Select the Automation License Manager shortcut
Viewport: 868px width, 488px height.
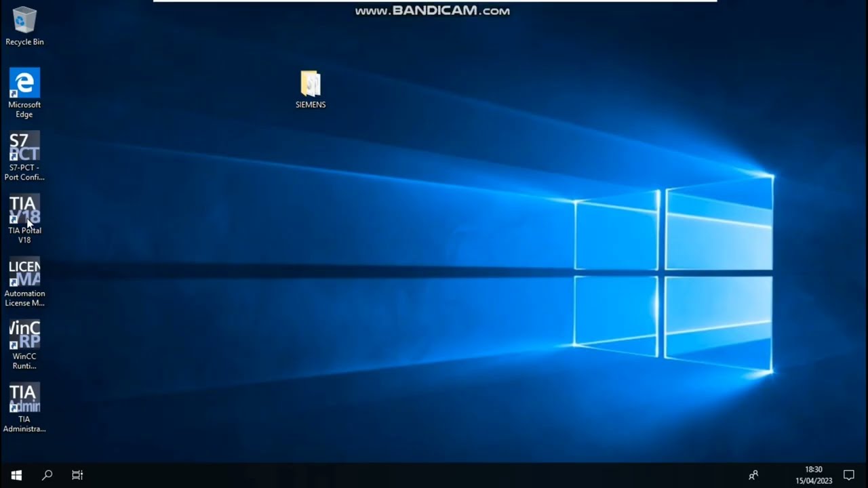[x=24, y=282]
